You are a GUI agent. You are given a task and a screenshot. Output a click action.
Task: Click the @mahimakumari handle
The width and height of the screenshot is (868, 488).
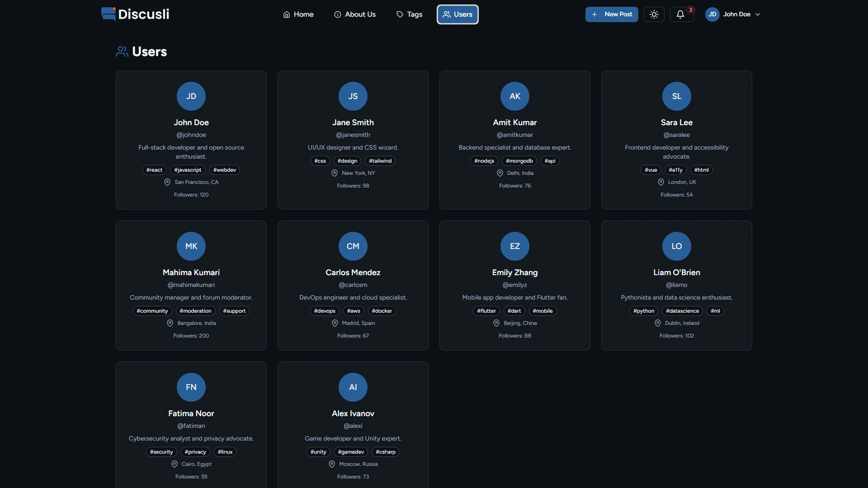point(191,285)
